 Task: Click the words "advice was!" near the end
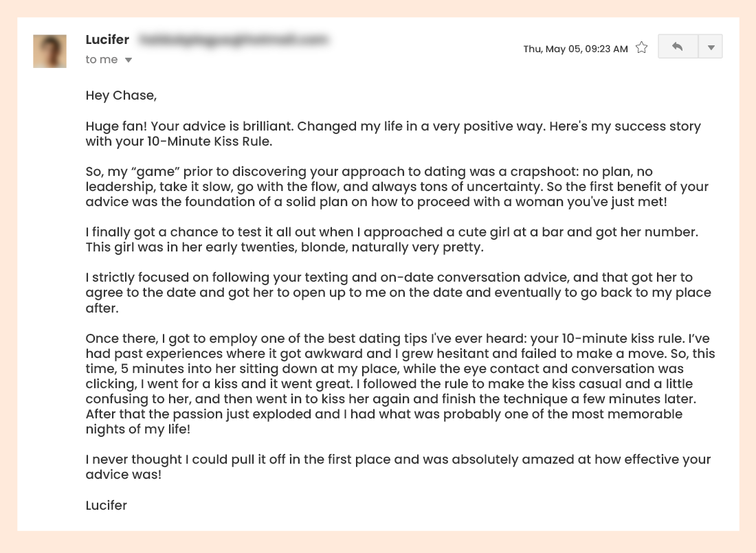click(123, 475)
